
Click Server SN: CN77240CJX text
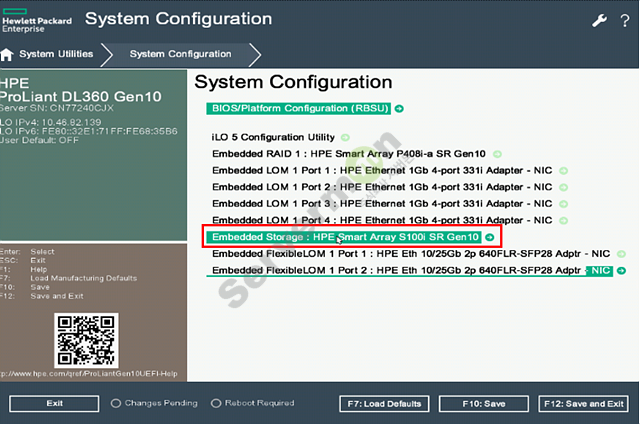click(57, 108)
